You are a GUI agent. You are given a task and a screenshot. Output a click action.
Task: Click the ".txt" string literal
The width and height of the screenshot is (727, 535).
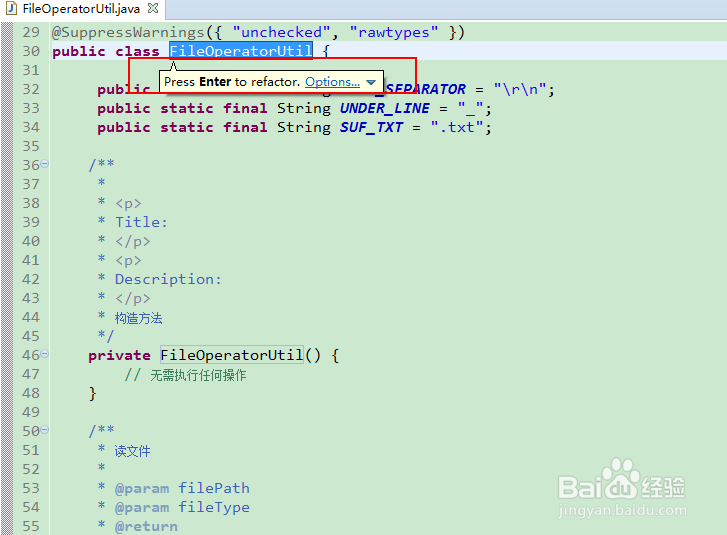point(457,127)
